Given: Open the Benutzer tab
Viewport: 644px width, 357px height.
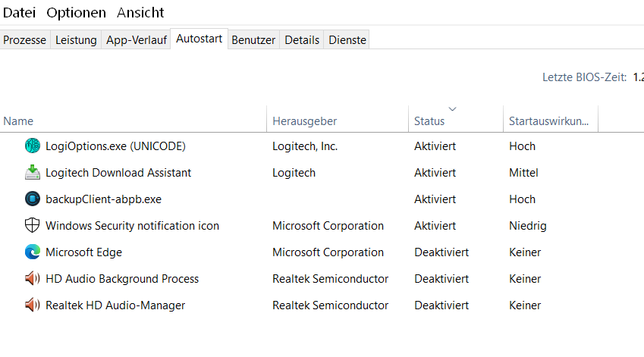Looking at the screenshot, I should [253, 40].
